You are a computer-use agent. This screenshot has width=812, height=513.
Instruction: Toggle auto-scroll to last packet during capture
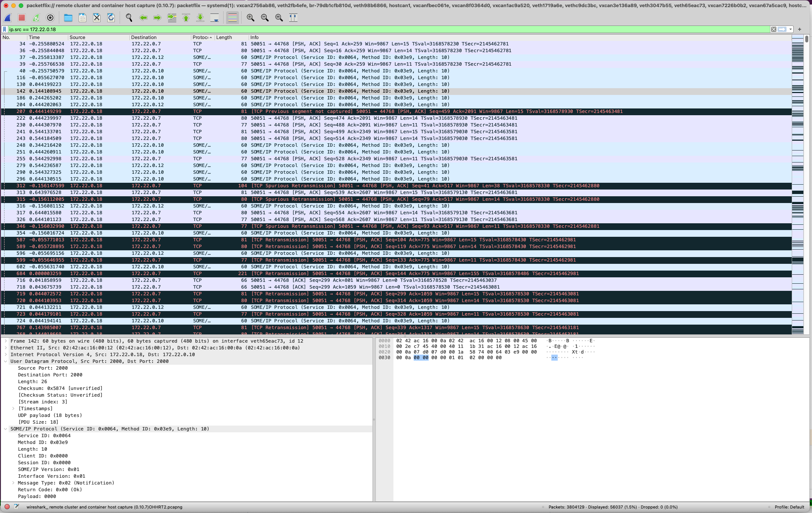215,18
